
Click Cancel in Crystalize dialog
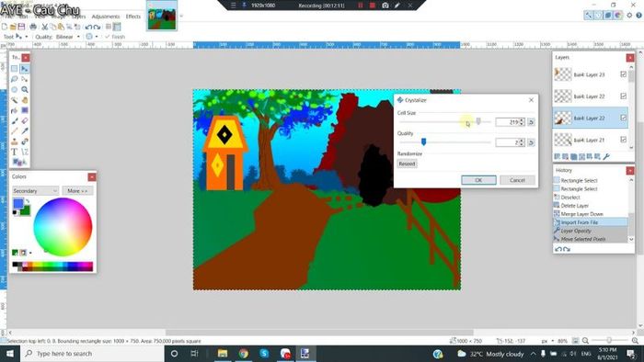517,180
